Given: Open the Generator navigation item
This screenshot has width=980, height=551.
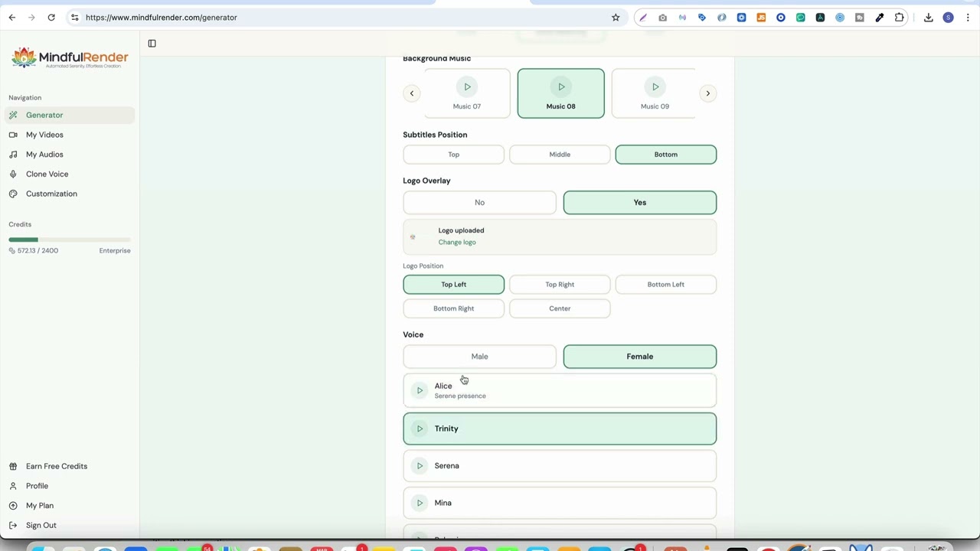Looking at the screenshot, I should click(x=69, y=116).
